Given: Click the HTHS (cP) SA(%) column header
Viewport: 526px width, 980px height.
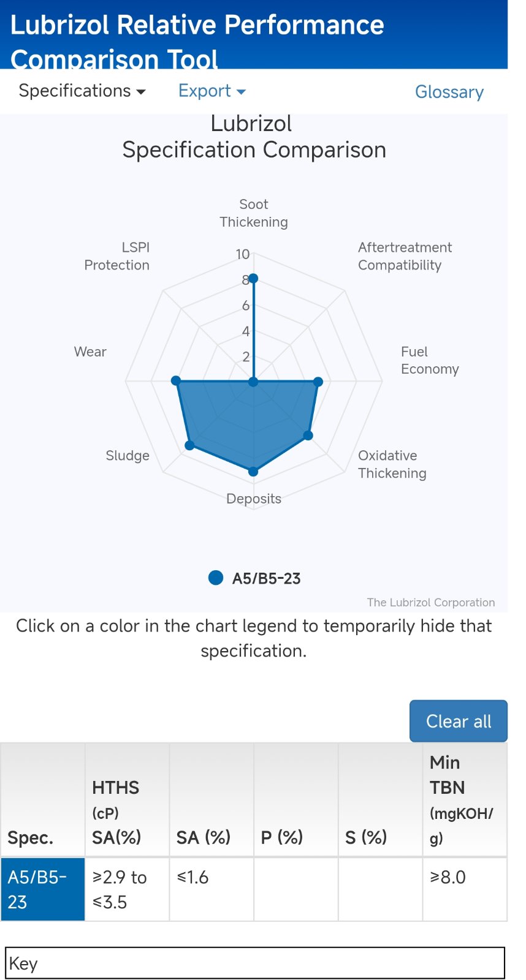Looking at the screenshot, I should tap(127, 800).
